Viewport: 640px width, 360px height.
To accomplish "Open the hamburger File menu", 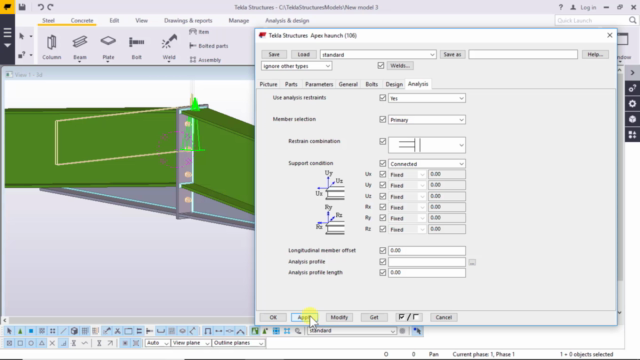I will [7, 32].
